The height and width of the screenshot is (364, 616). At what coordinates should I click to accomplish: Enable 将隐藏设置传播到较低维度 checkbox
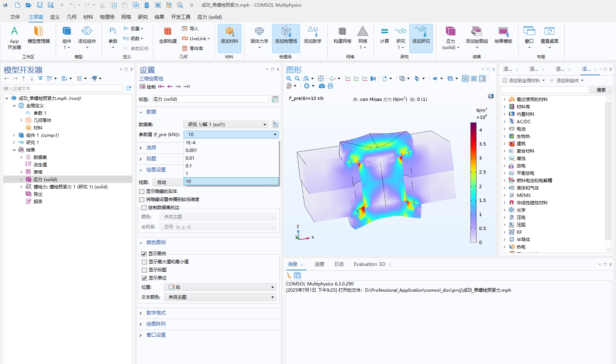(142, 200)
